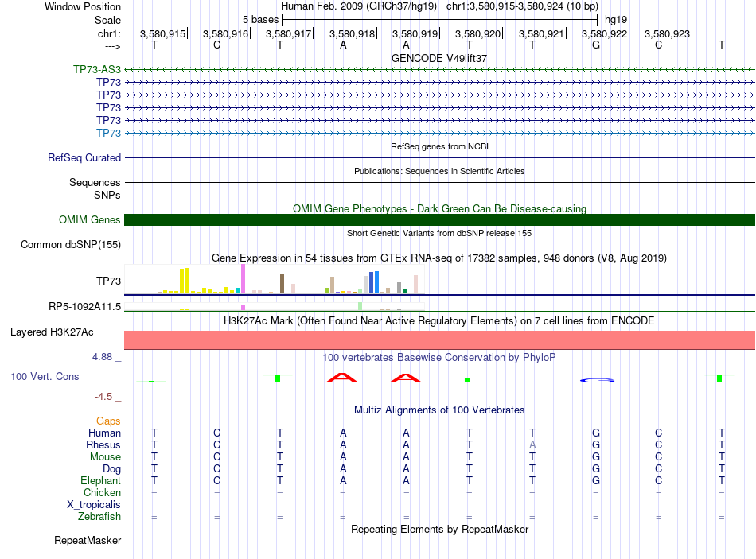
Task: Select the Zebrafish species label
Action: pos(99,516)
